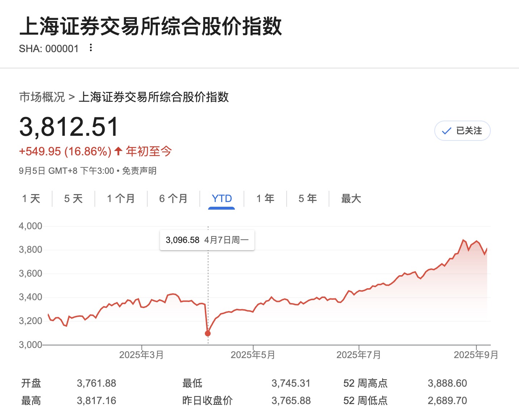Click the 2025年3月 axis label
Image resolution: width=519 pixels, height=420 pixels.
(x=142, y=355)
